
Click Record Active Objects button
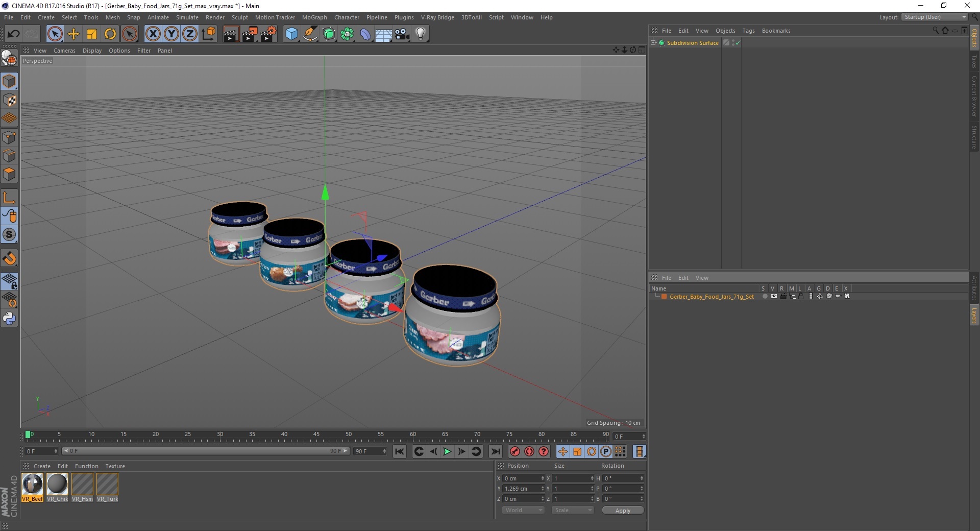pyautogui.click(x=515, y=451)
